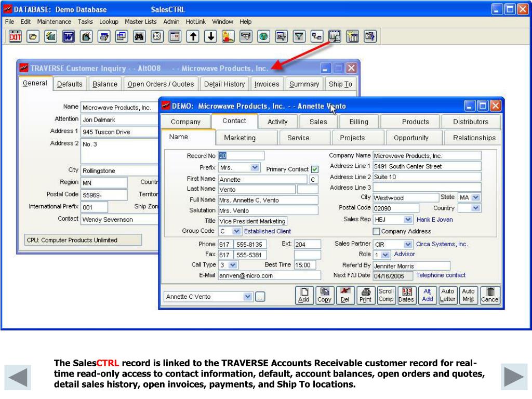Click the Auto Mrkt button
The width and height of the screenshot is (532, 399).
[468, 295]
